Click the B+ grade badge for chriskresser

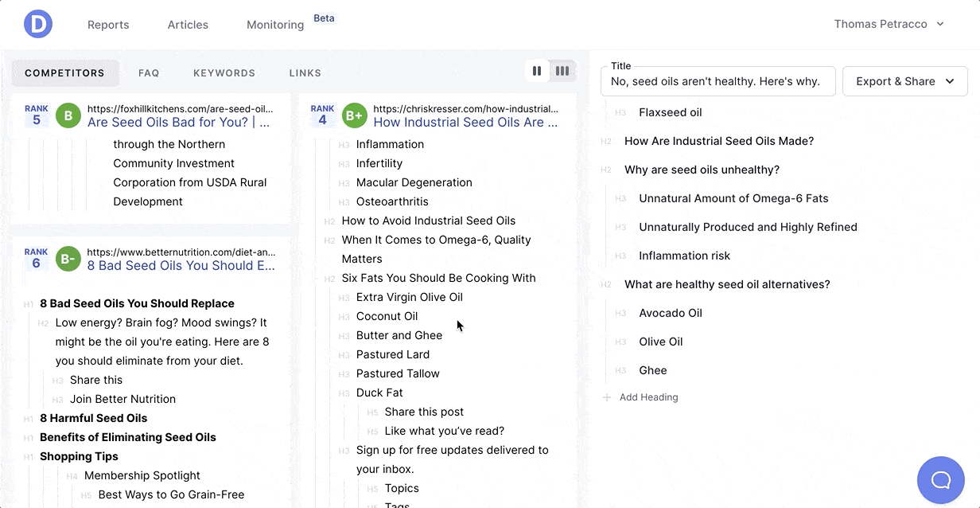(x=353, y=116)
